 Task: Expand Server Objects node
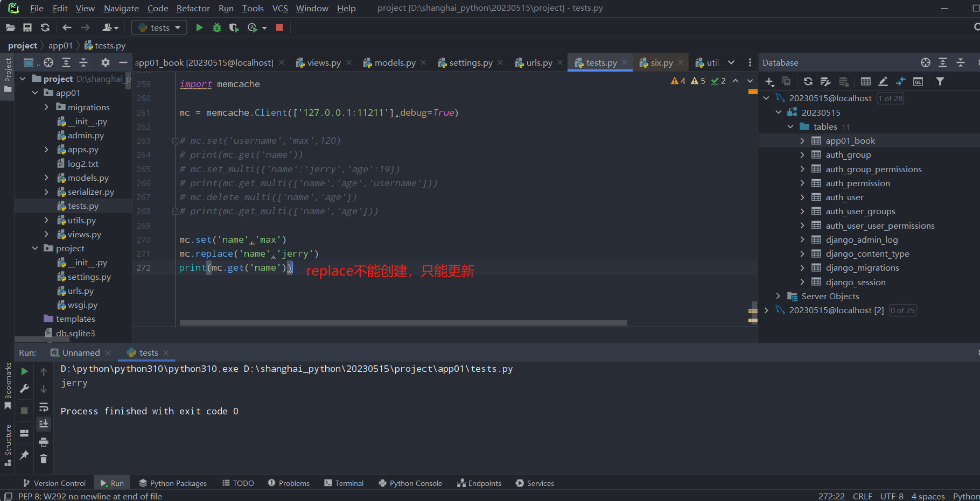pos(778,296)
